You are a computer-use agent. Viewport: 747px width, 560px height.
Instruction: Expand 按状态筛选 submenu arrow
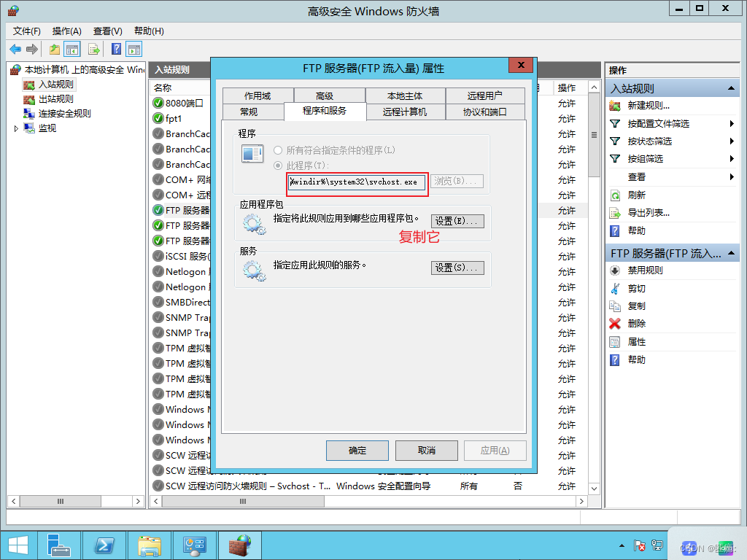point(731,141)
